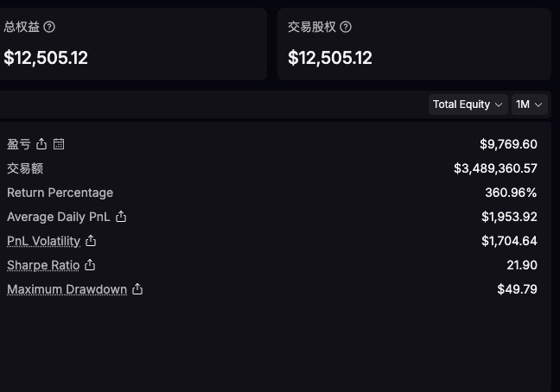Click the 盈亏 value $9,769.60
Viewport: 560px width, 392px height.
[x=508, y=144]
